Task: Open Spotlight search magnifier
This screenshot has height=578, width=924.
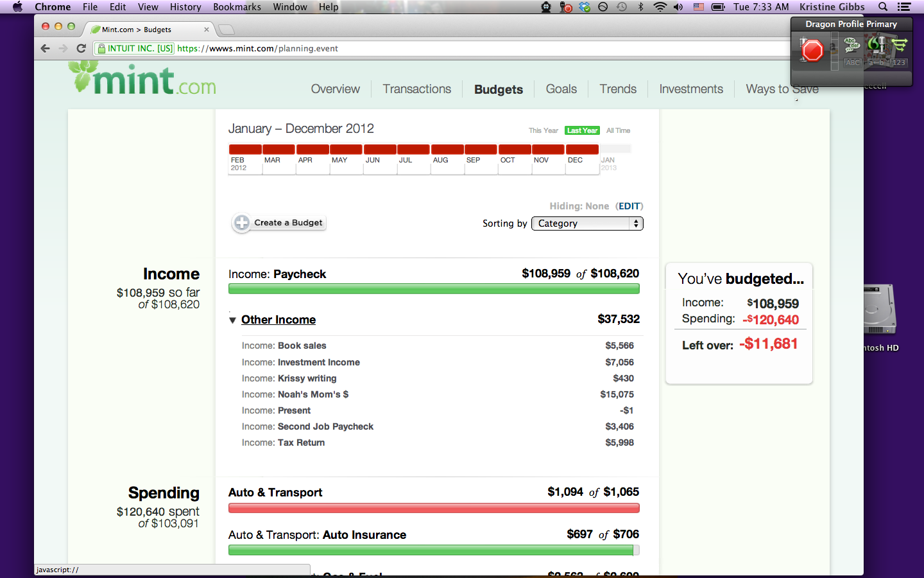Action: [x=883, y=7]
